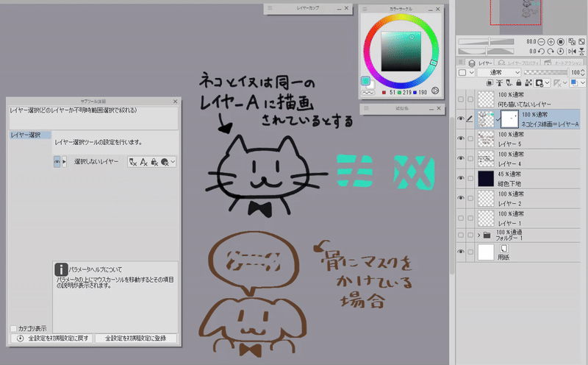Click the layer opacity slider
Viewport: 588px width, 365px height.
tap(545, 72)
